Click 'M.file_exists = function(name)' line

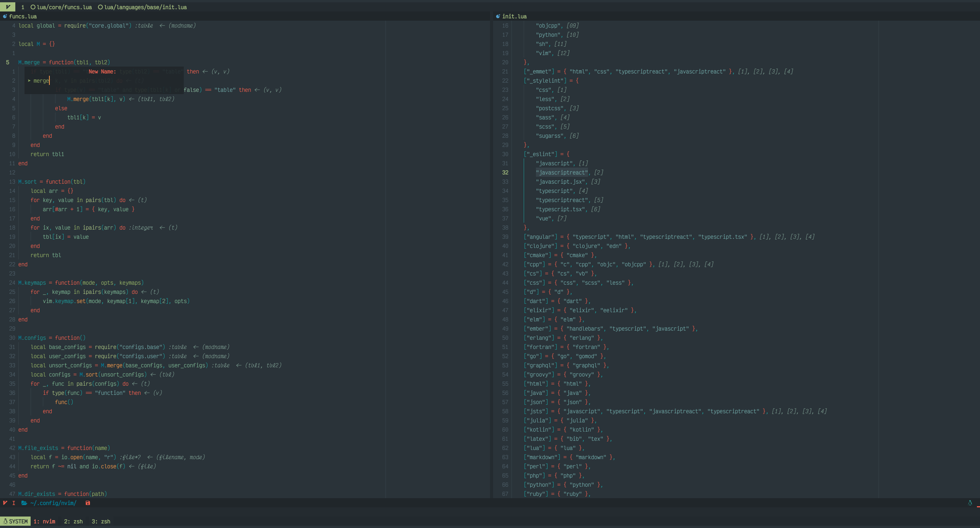(x=64, y=448)
